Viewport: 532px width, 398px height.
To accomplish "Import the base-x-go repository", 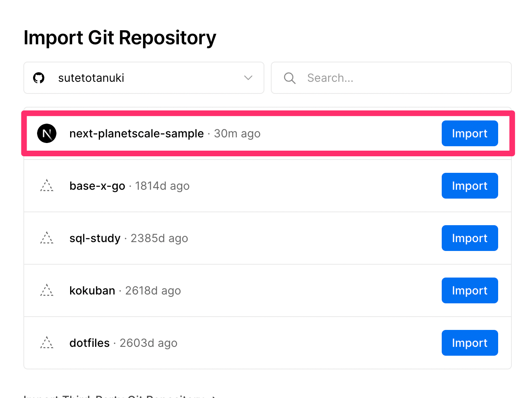I will (x=470, y=186).
